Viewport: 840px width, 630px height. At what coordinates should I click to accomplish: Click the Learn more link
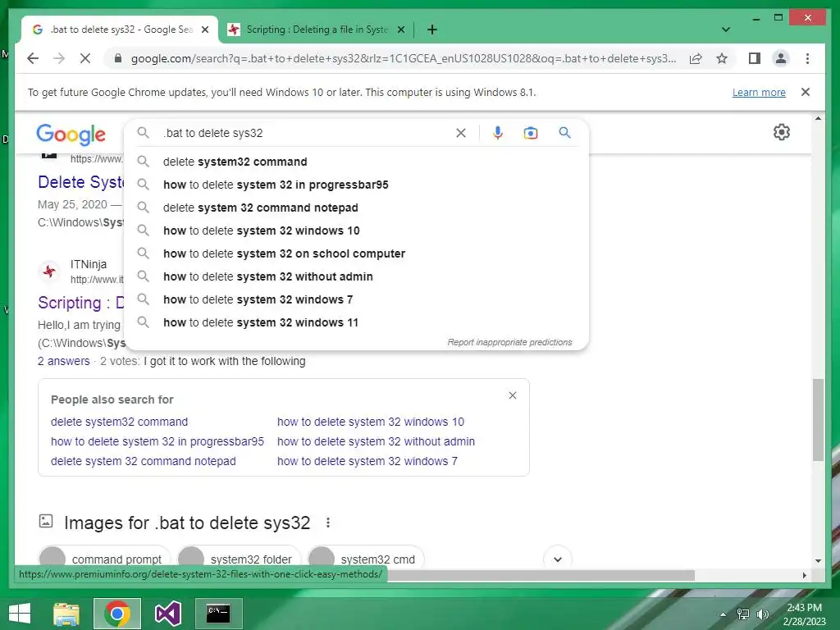(759, 92)
